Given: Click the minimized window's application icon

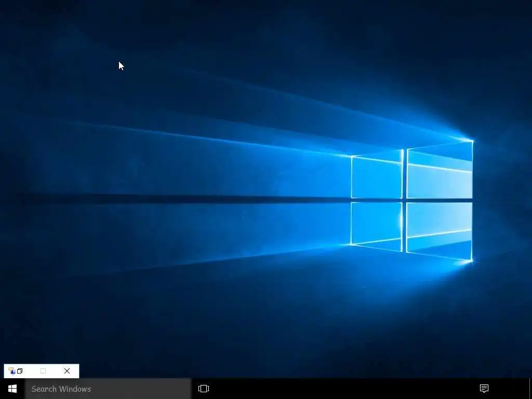Looking at the screenshot, I should click(x=11, y=371).
